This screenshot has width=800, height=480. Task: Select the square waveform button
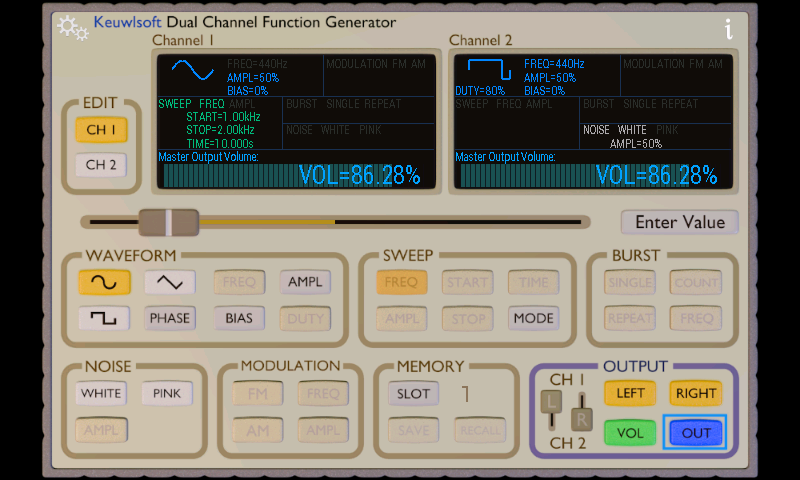104,318
